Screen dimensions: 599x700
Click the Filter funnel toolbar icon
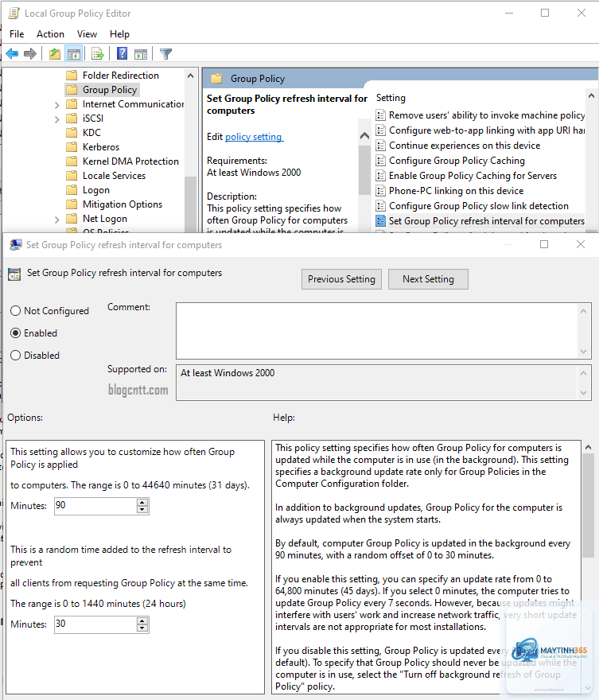click(x=165, y=54)
